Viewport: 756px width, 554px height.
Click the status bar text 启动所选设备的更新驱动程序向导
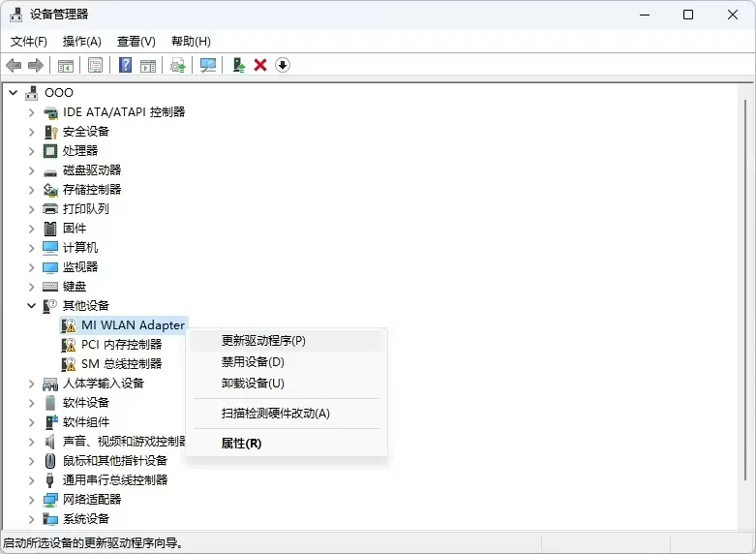pos(94,543)
